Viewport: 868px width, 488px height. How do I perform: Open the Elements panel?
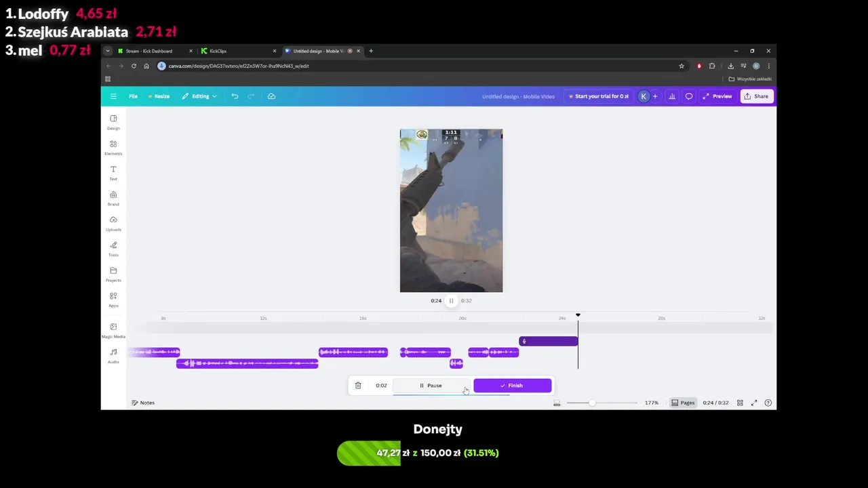click(x=113, y=147)
